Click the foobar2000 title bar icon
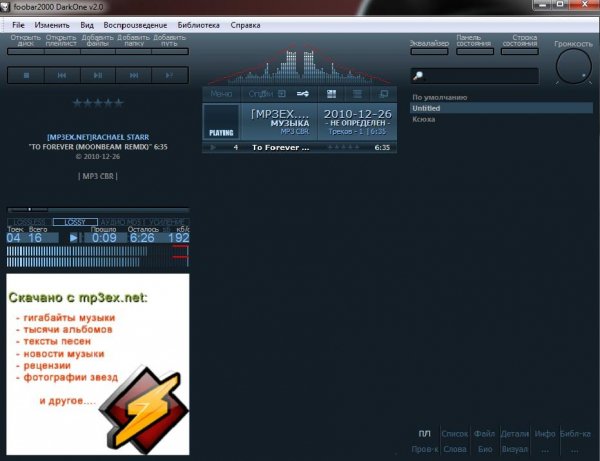Image resolution: width=600 pixels, height=461 pixels. (5, 7)
